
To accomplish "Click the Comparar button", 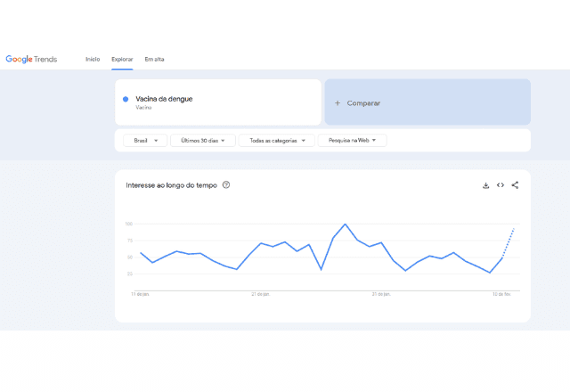I will [427, 102].
